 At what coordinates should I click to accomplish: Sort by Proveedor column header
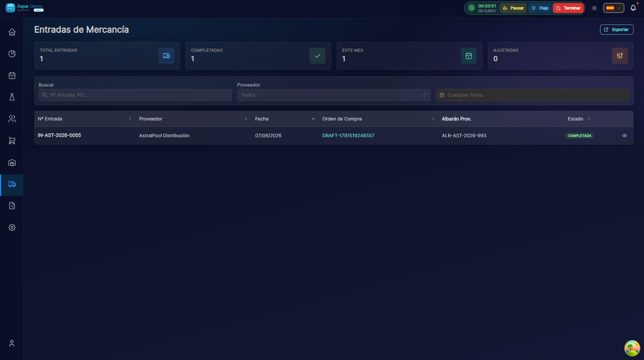pyautogui.click(x=193, y=119)
